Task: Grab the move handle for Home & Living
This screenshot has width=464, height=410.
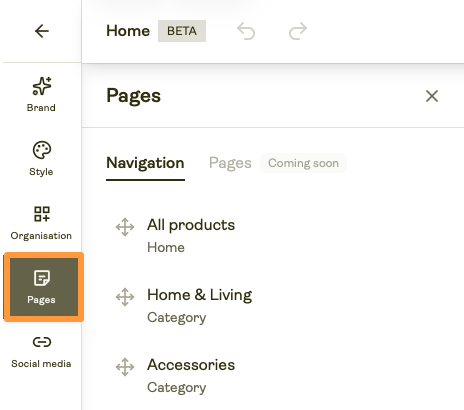Action: pos(125,297)
